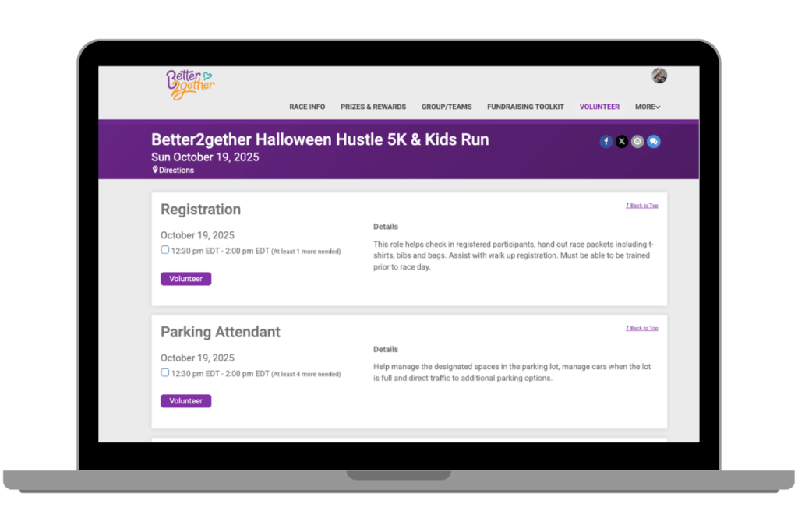This screenshot has height=532, width=798.
Task: Share the event via email icon
Action: (x=637, y=142)
